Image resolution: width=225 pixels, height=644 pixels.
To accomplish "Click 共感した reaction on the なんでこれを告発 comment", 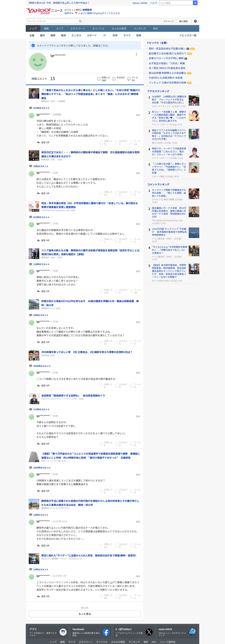I will click(106, 342).
